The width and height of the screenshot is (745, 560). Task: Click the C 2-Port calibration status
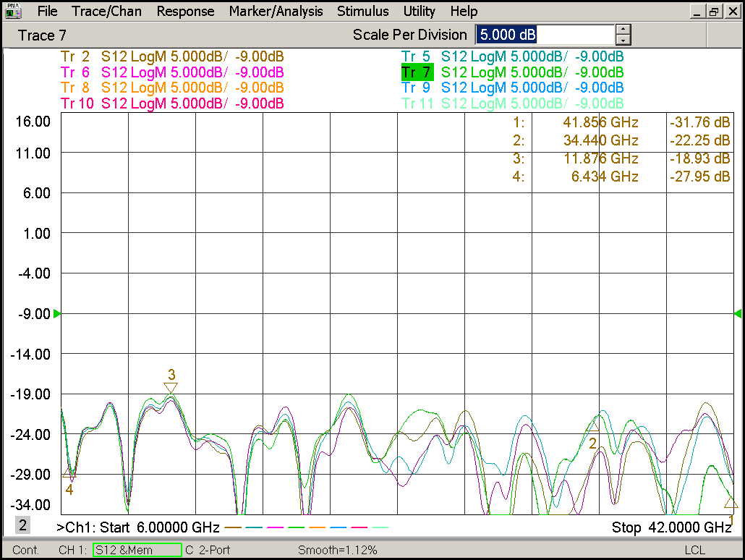(208, 550)
